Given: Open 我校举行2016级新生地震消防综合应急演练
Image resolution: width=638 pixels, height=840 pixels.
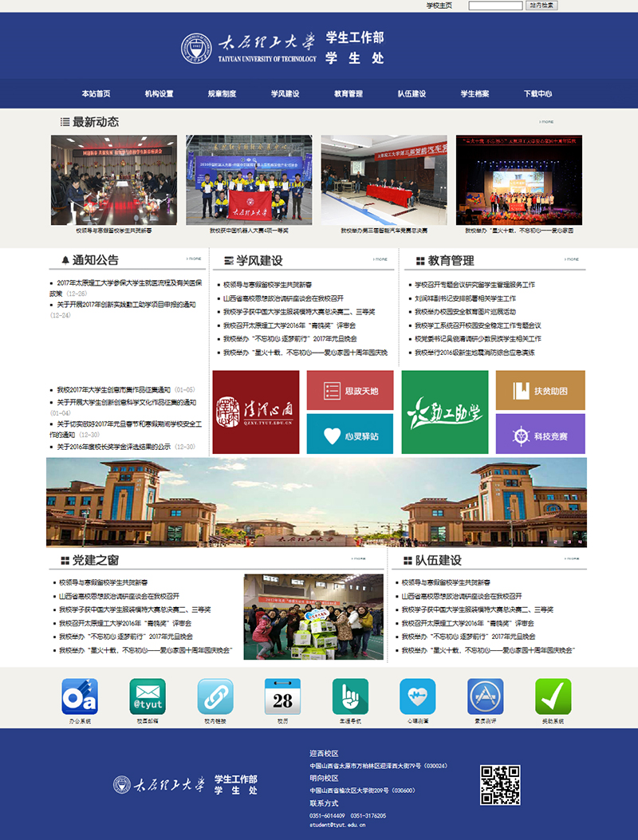Looking at the screenshot, I should click(x=475, y=353).
